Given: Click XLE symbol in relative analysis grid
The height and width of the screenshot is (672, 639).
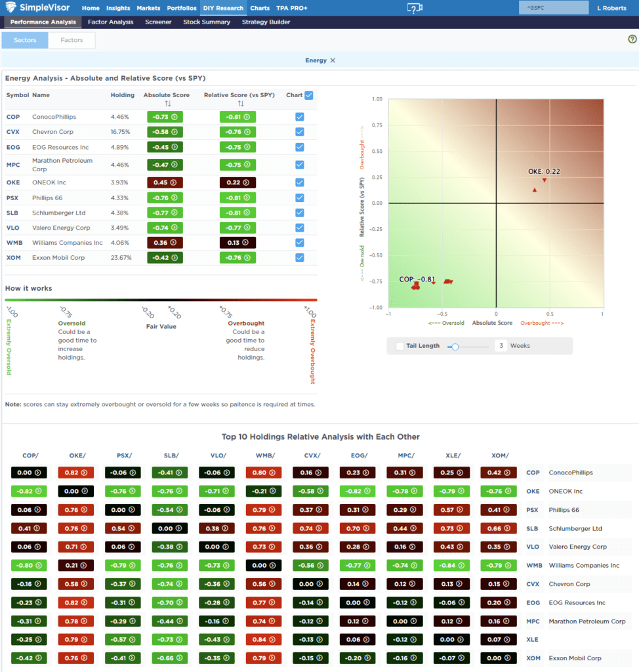Looking at the screenshot, I should pos(532,639).
